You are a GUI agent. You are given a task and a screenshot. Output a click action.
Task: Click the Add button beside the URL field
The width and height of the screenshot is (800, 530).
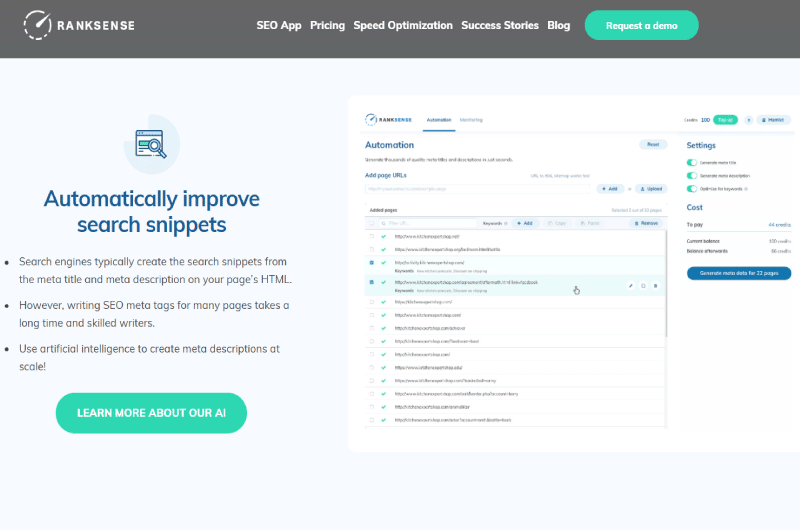[610, 189]
